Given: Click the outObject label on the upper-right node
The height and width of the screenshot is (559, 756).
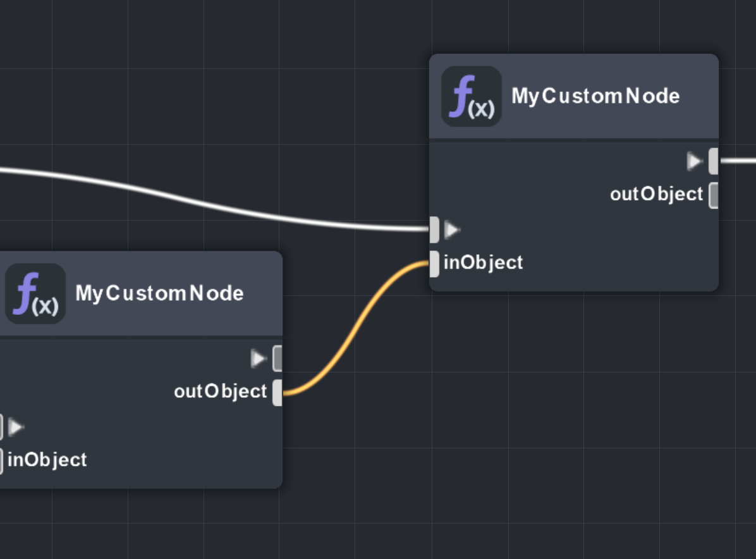Looking at the screenshot, I should pyautogui.click(x=656, y=194).
